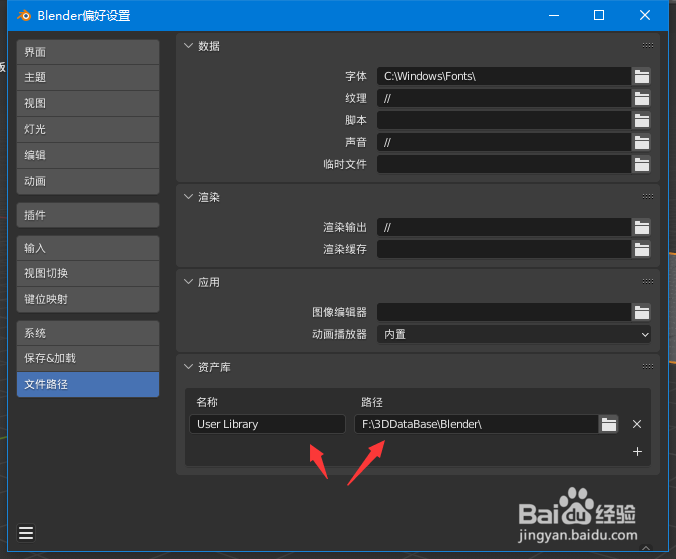Collapse the 渲染 section

click(188, 197)
